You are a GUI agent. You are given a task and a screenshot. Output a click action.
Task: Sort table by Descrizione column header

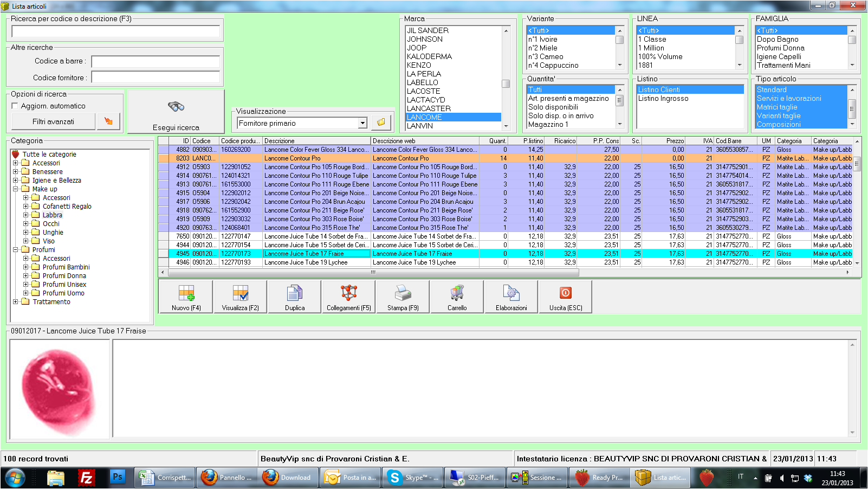[317, 140]
